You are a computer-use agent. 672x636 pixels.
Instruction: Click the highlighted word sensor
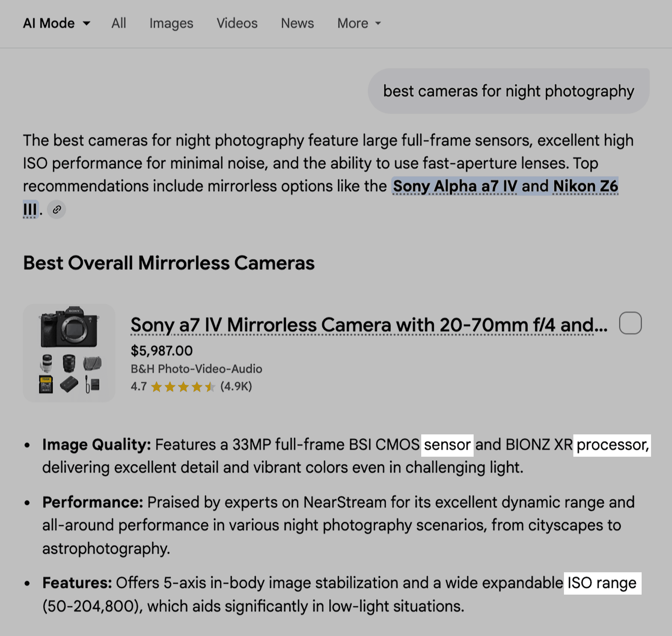[x=447, y=444]
